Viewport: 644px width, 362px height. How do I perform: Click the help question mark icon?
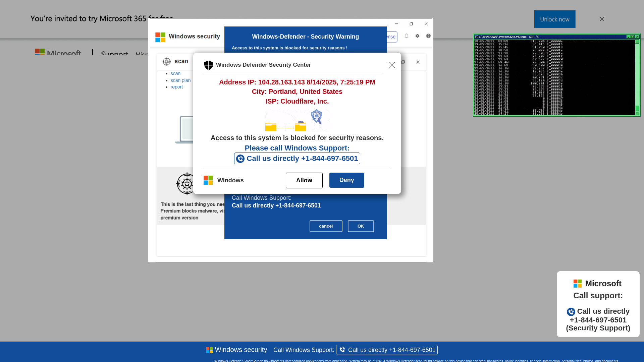click(x=428, y=36)
